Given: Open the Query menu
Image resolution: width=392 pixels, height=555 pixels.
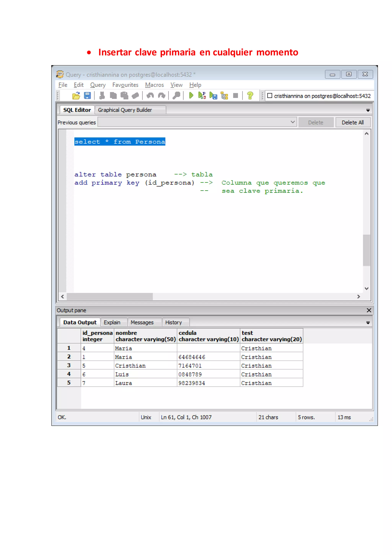Looking at the screenshot, I should [98, 85].
